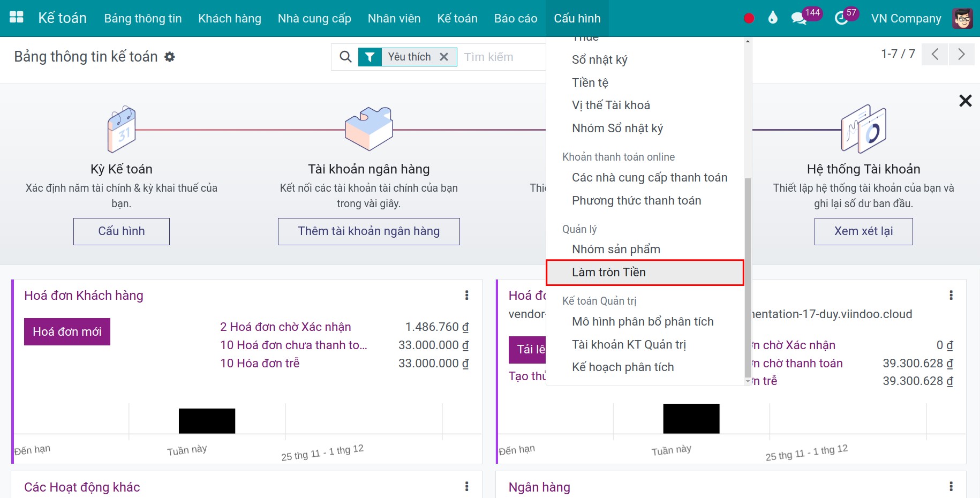980x498 pixels.
Task: Click the red recording indicator icon
Action: pyautogui.click(x=749, y=18)
